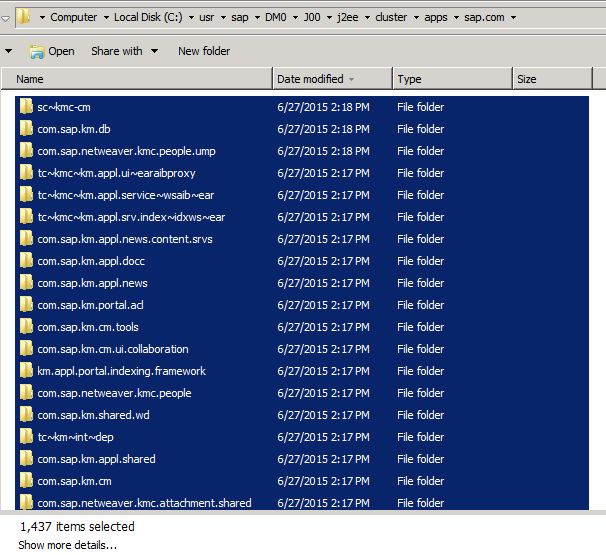
Task: Click folder icon of com.sap.km.cm
Action: pyautogui.click(x=26, y=481)
